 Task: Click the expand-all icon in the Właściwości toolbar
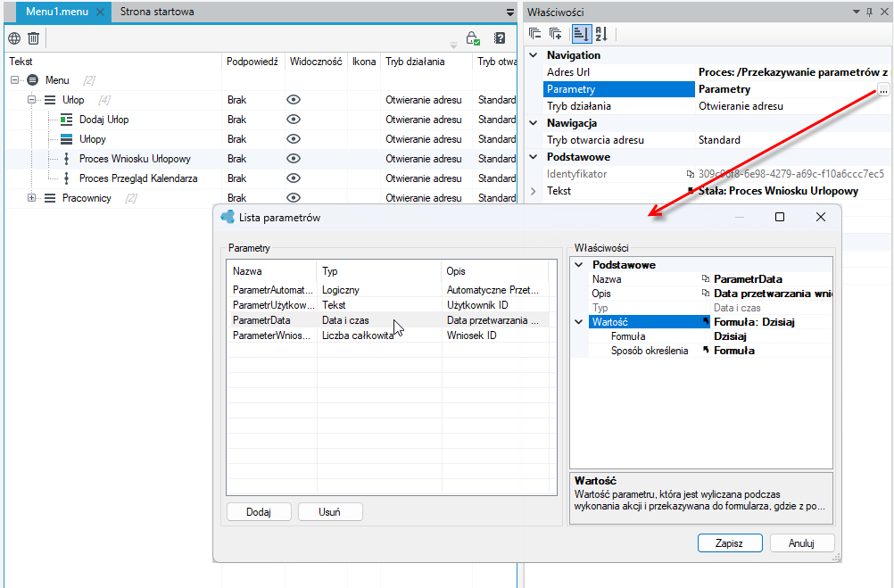tap(555, 34)
